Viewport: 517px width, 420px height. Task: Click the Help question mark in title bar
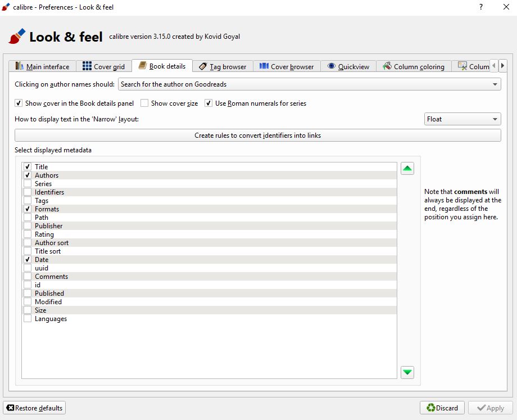pos(481,7)
